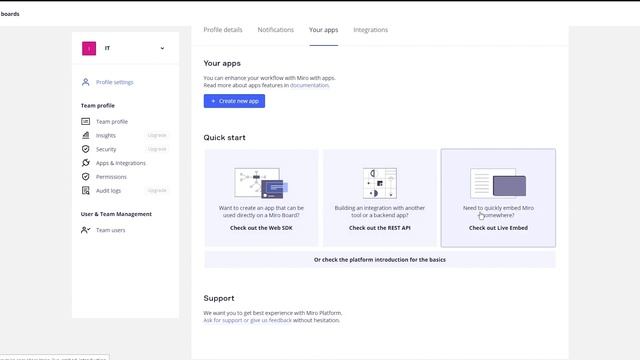
Task: Click the Permissions shield icon
Action: click(x=85, y=177)
